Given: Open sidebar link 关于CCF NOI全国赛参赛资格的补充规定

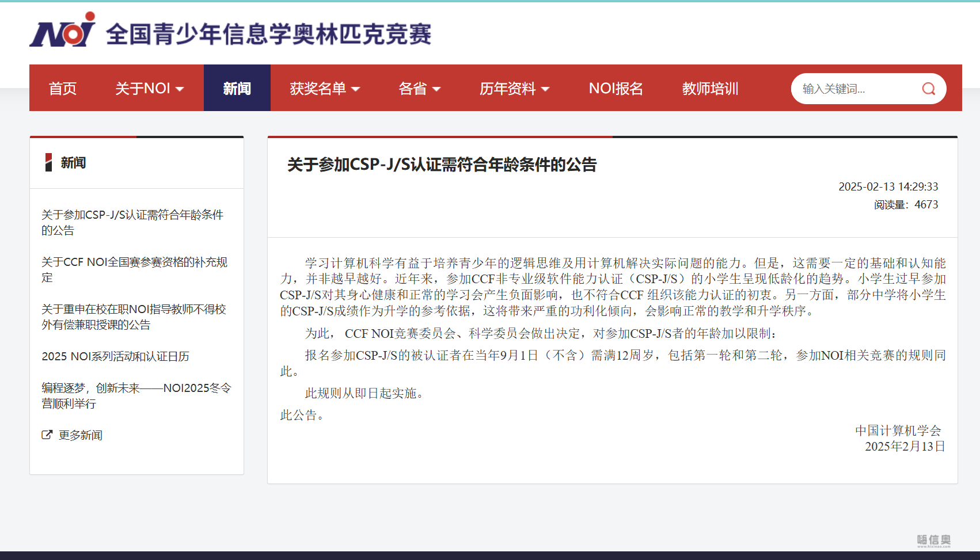Looking at the screenshot, I should (134, 269).
